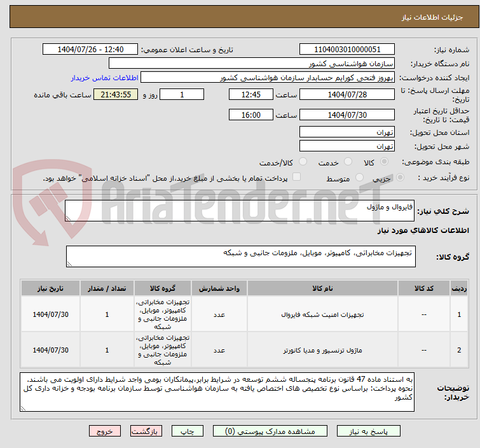Click the resize handle of توضیحات خریدار box
480x448 pixels.
point(23,408)
